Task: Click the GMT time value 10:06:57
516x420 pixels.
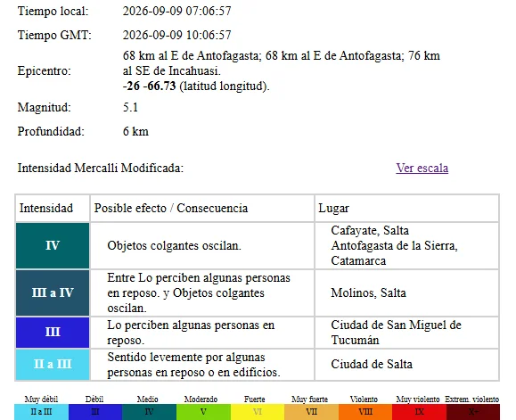Action: (209, 35)
